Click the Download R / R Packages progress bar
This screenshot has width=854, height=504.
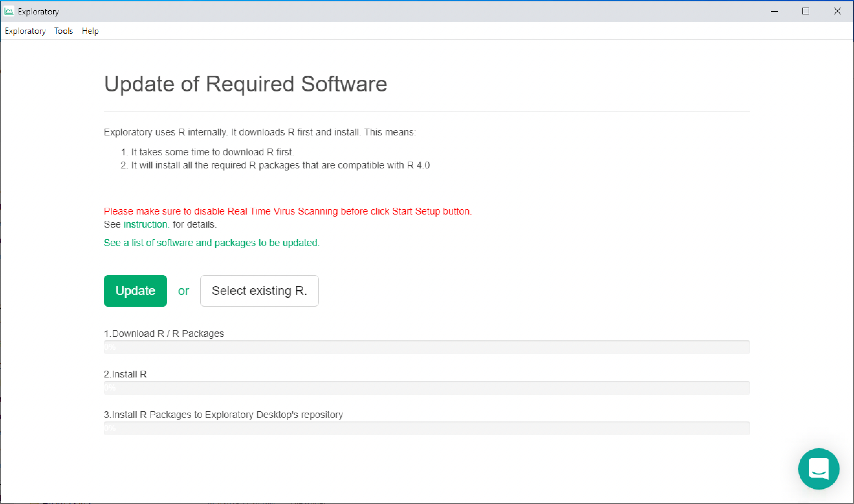point(426,347)
